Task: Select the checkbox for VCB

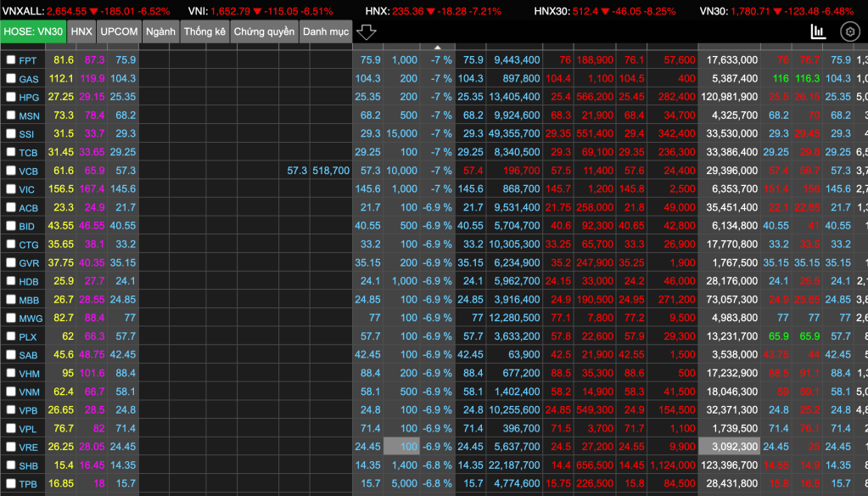Action: point(11,171)
